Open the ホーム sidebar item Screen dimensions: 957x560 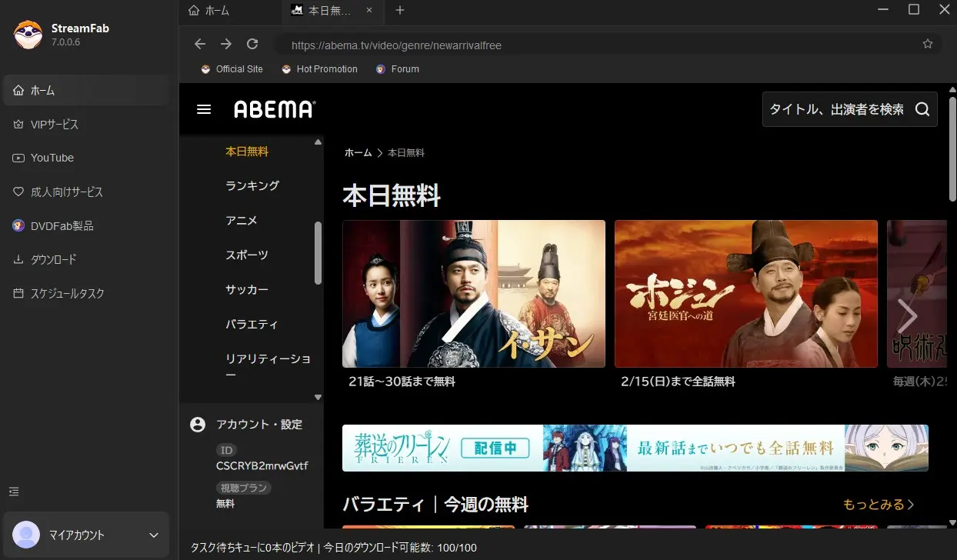(x=85, y=90)
